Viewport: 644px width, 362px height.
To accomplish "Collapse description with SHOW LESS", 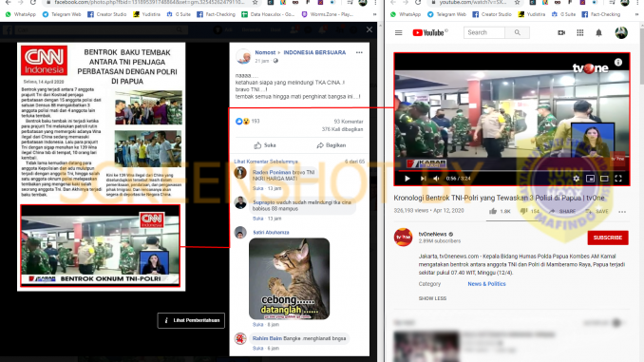I will [432, 298].
